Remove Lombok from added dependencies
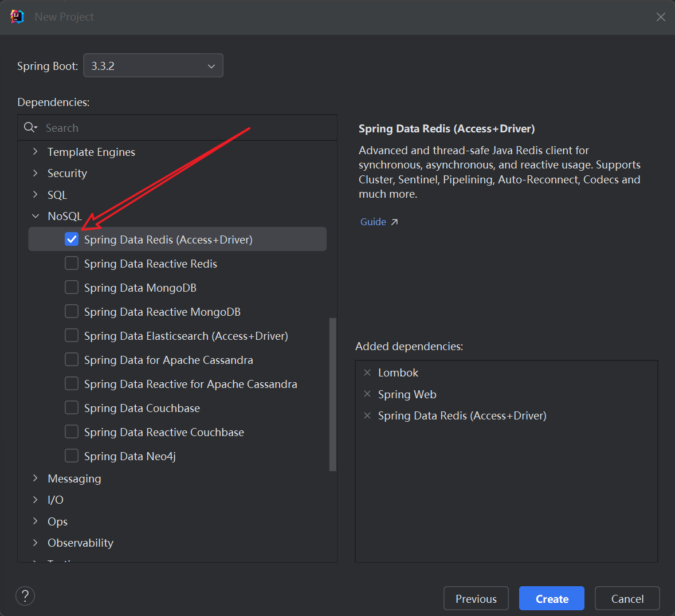This screenshot has height=616, width=675. click(x=367, y=372)
